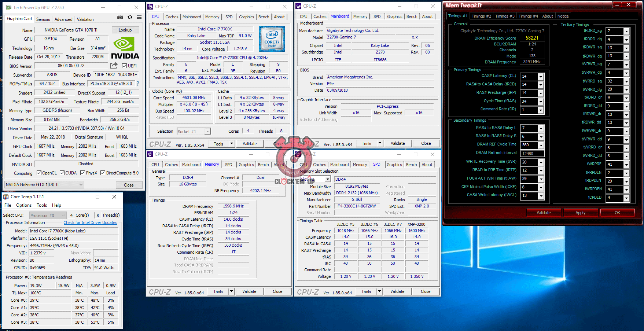Toggle the UEFI checkbox
644x331 pixels.
pyautogui.click(x=125, y=66)
